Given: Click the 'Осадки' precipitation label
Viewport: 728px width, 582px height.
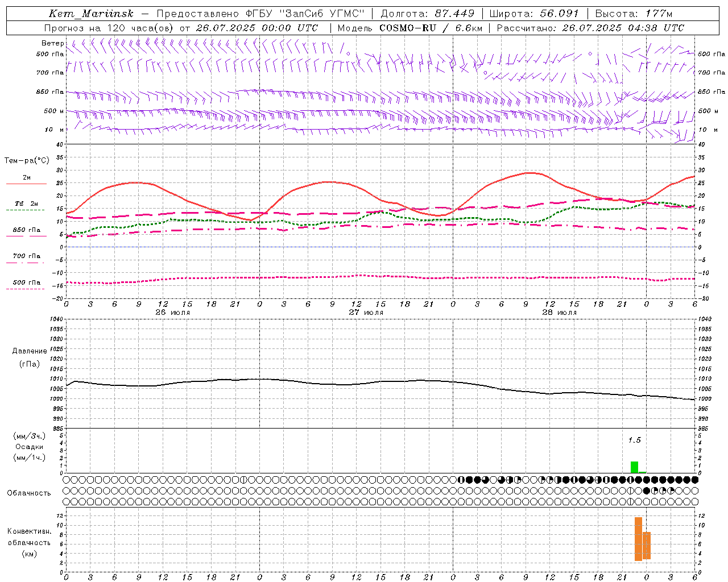Looking at the screenshot, I should point(29,447).
